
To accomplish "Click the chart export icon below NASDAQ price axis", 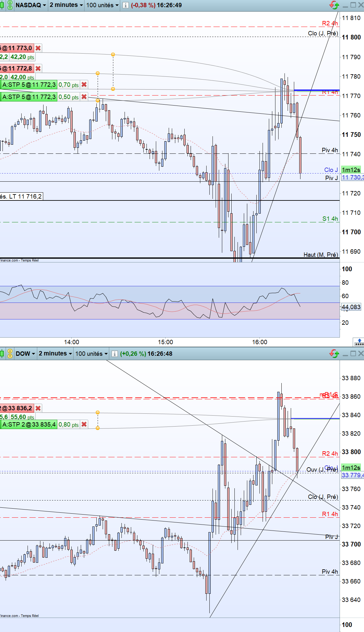I will click(359, 342).
